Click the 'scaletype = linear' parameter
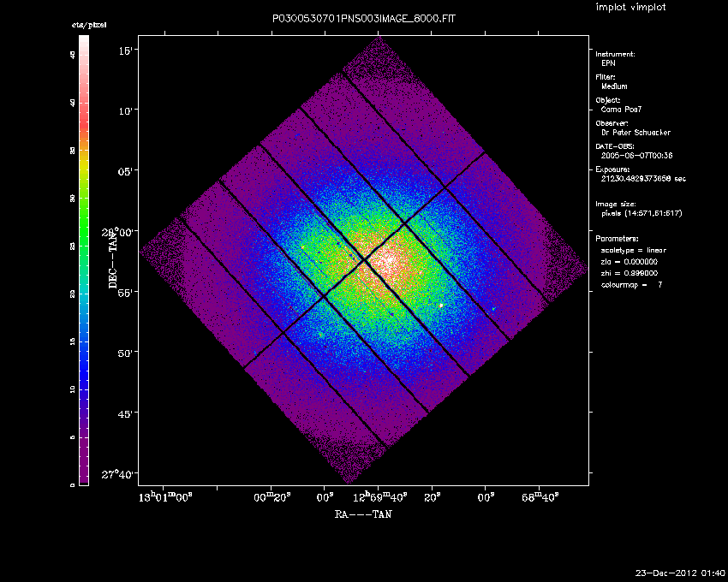 (x=634, y=250)
